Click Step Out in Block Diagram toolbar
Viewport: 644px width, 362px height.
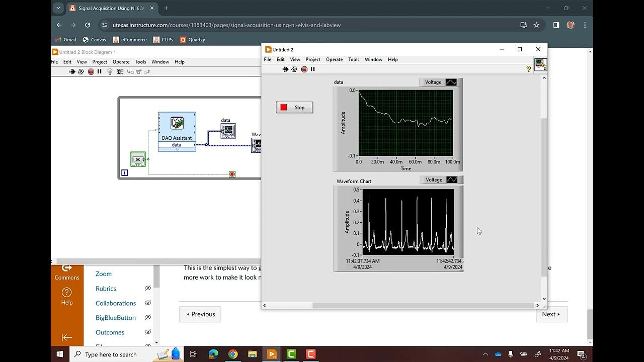click(x=147, y=72)
